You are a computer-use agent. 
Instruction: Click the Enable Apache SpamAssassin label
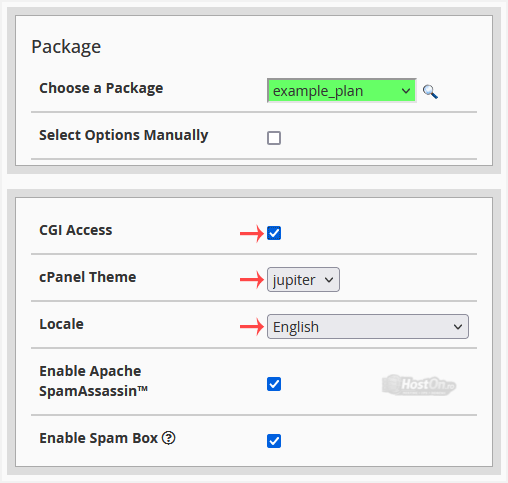[94, 381]
